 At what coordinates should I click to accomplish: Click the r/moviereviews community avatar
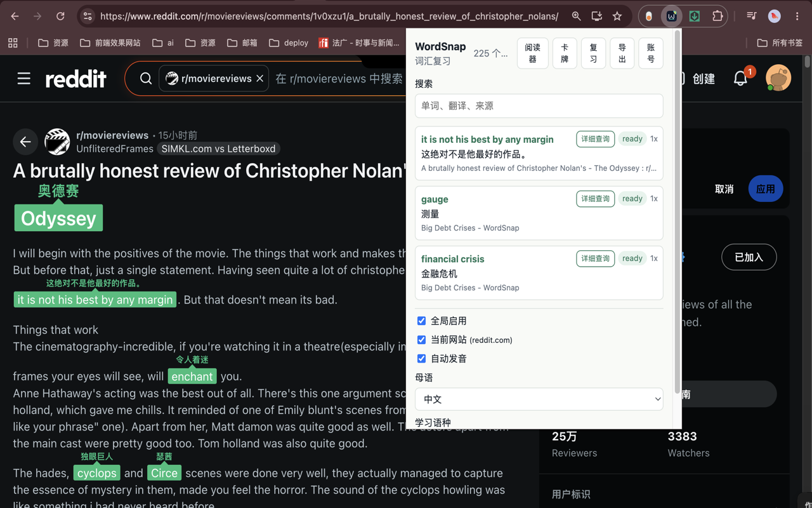point(57,142)
